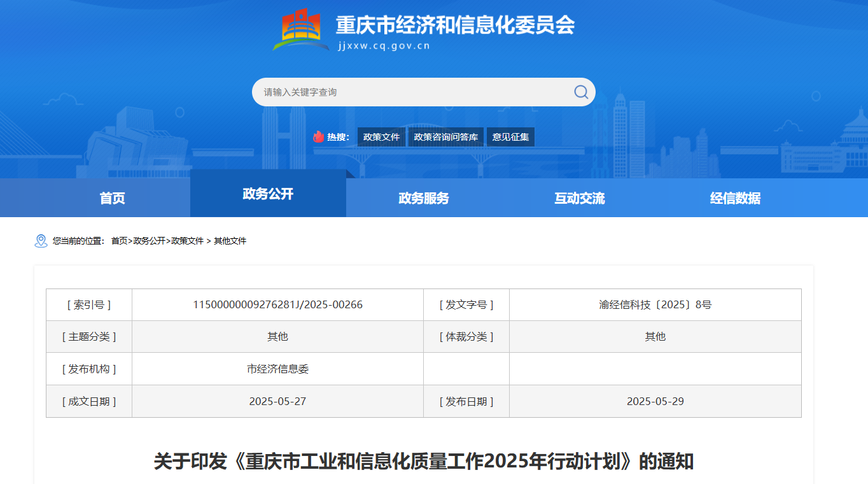868x484 pixels.
Task: Click 政务公开 in the breadcrumb path
Action: [x=149, y=241]
